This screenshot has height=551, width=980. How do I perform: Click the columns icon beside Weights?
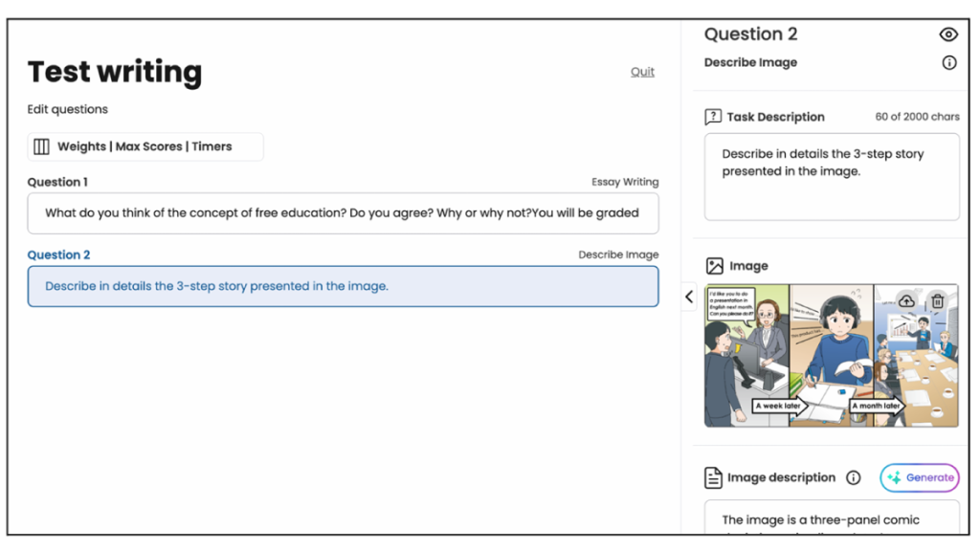point(41,146)
